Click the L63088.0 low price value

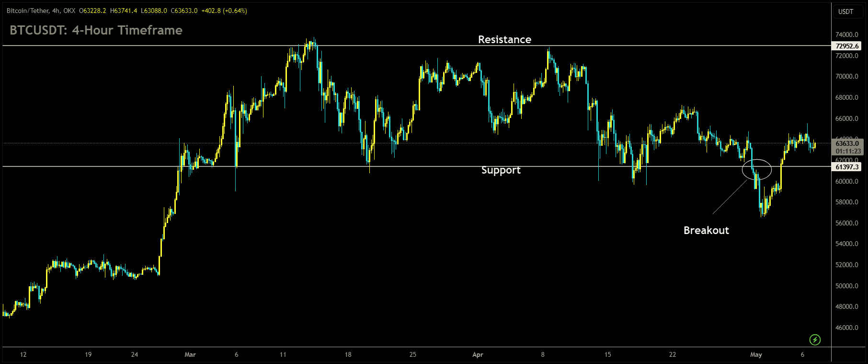coord(154,11)
